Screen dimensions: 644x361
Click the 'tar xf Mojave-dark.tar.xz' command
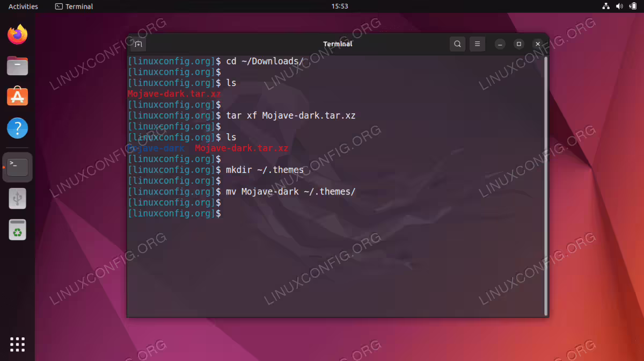[290, 115]
